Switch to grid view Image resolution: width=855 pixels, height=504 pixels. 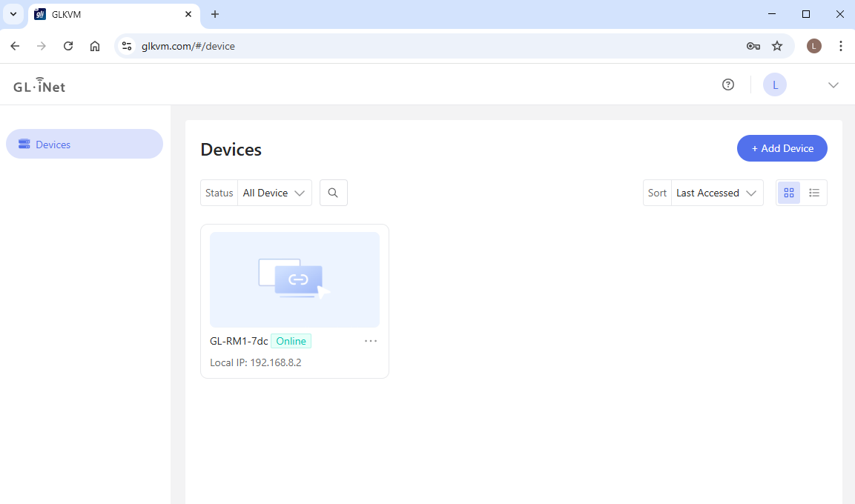pos(788,193)
